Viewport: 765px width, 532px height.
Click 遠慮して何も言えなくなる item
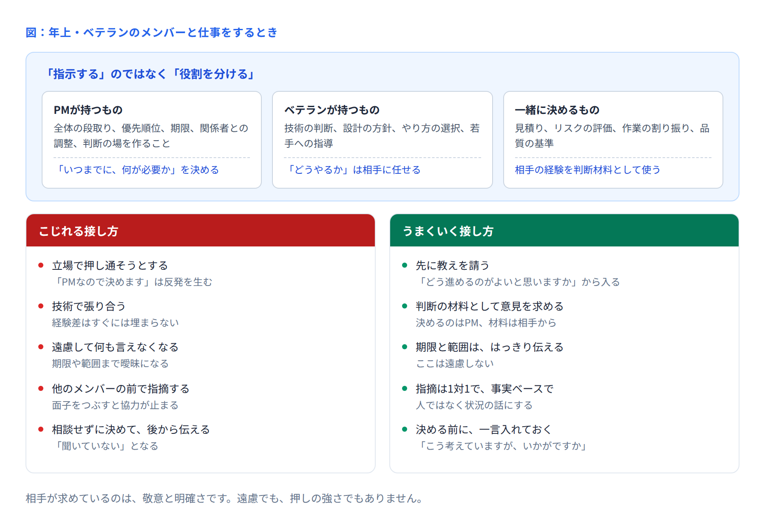115,347
